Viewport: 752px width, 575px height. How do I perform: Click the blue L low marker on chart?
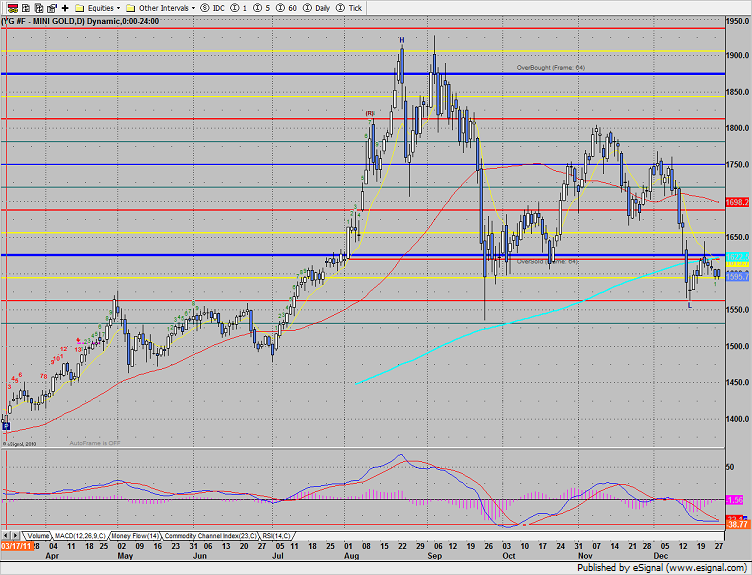click(x=690, y=305)
